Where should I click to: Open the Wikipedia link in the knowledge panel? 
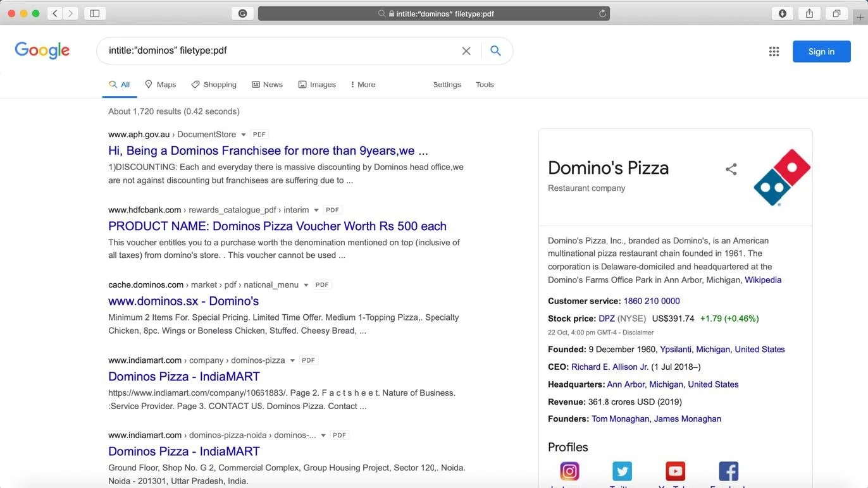coord(763,279)
